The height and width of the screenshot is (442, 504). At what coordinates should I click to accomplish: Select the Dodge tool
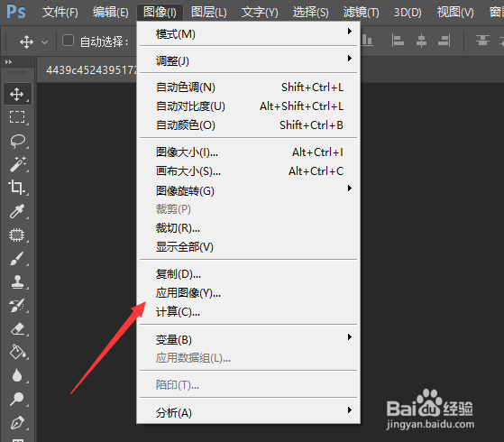point(17,400)
